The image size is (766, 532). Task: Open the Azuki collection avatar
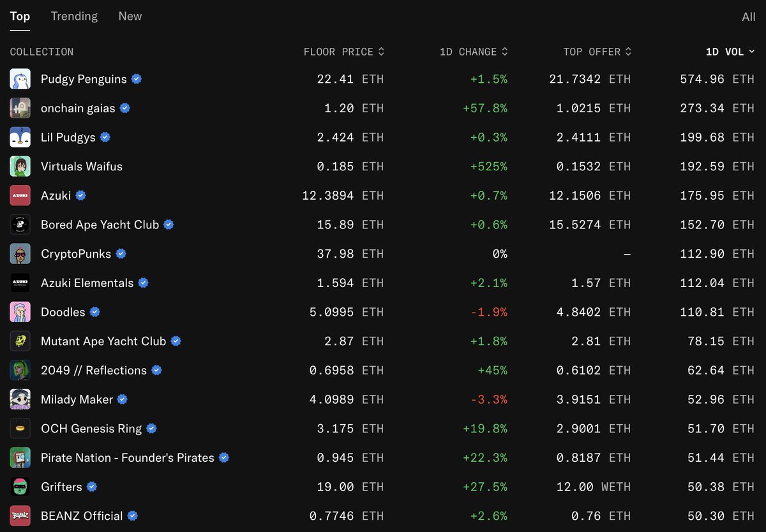(x=20, y=196)
